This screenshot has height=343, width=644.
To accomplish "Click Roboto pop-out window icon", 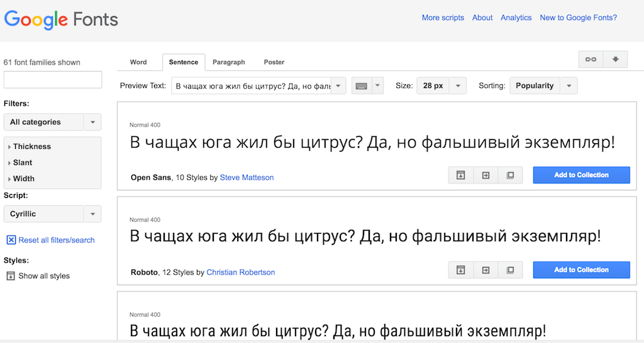I will click(510, 270).
